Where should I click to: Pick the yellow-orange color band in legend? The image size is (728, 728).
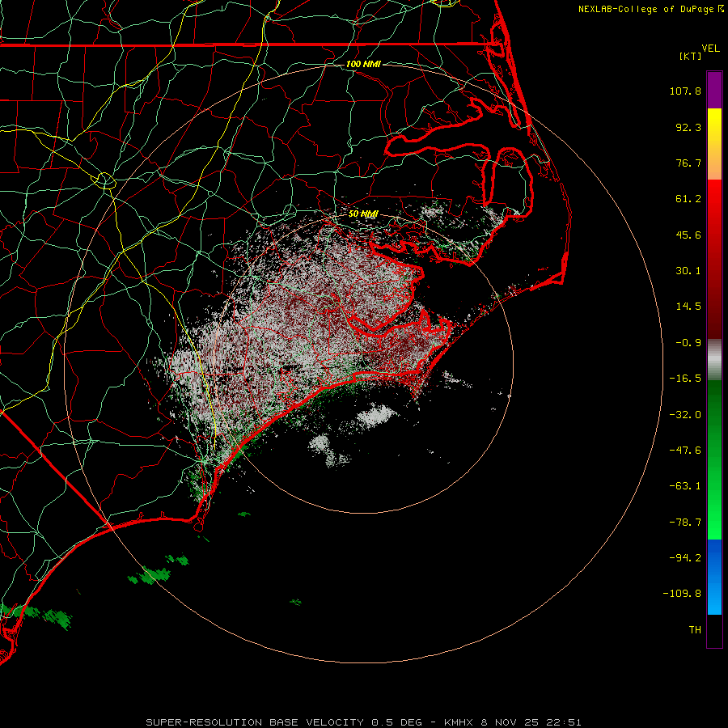pos(714,144)
